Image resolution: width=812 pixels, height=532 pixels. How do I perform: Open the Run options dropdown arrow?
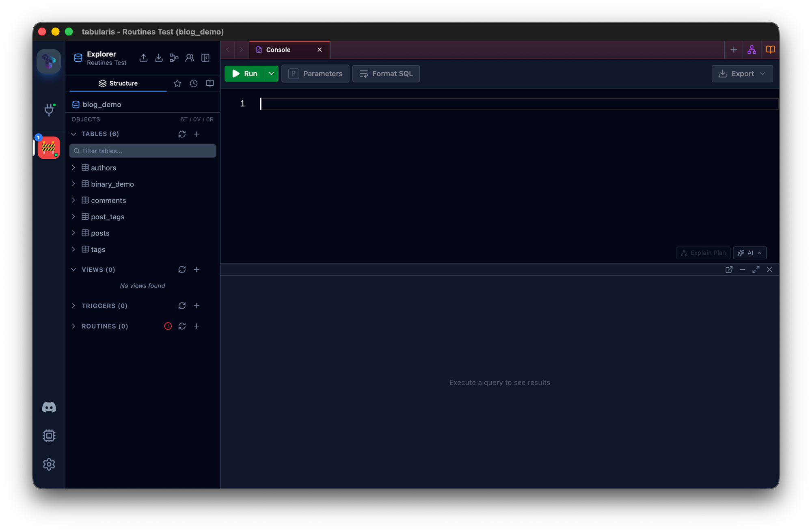pos(271,74)
